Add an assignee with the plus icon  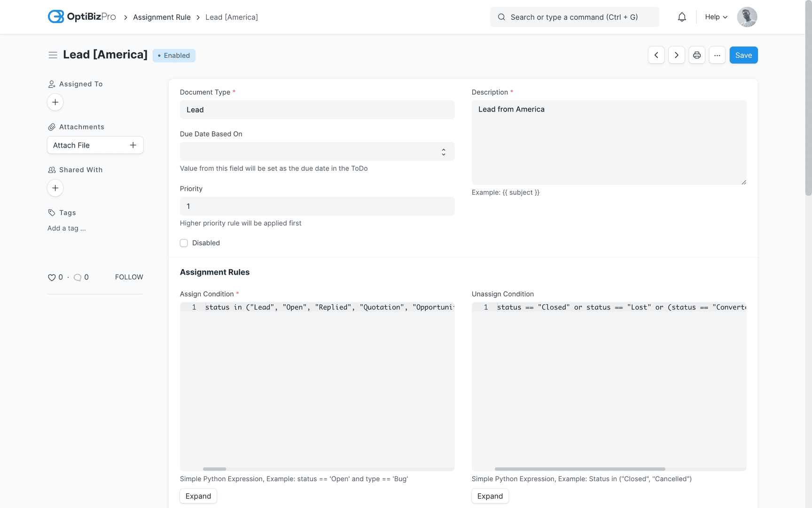55,102
